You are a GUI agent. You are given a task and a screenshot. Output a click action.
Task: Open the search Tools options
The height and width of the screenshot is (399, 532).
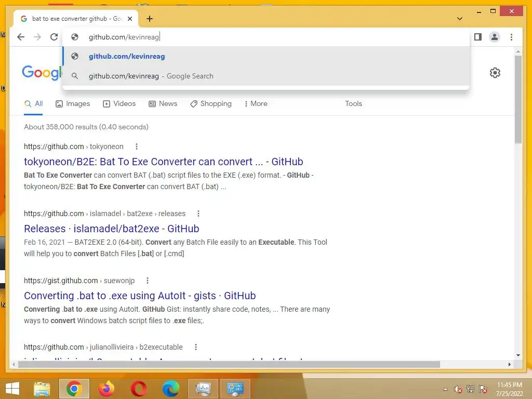click(353, 104)
